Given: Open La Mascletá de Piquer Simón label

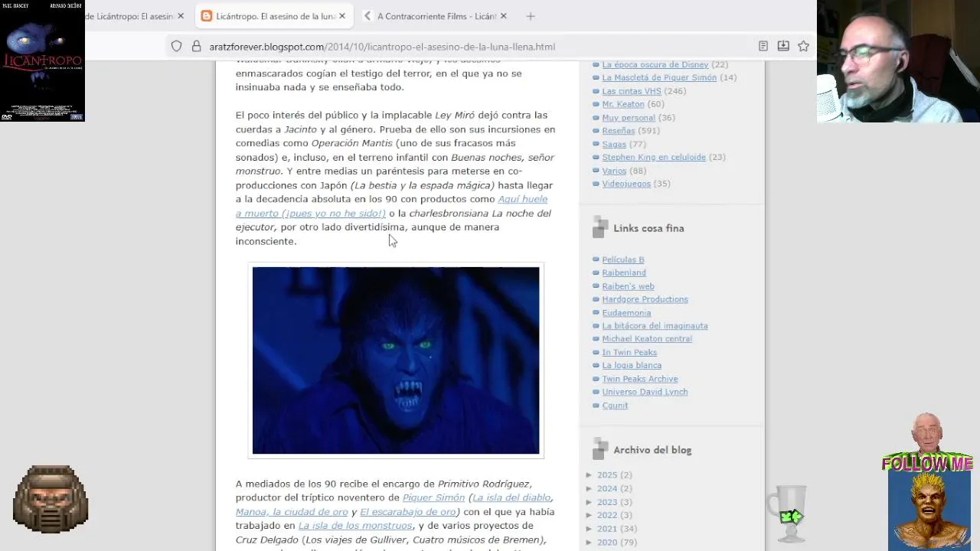Looking at the screenshot, I should click(x=659, y=77).
